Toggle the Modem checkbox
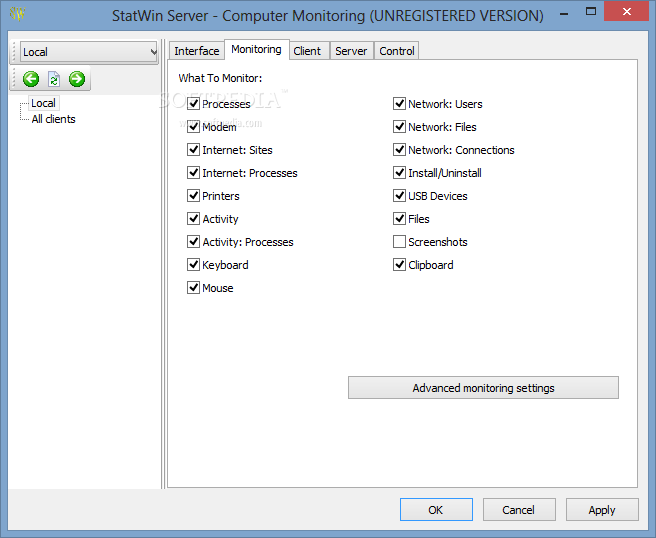Viewport: 656px width, 538px height. (193, 127)
